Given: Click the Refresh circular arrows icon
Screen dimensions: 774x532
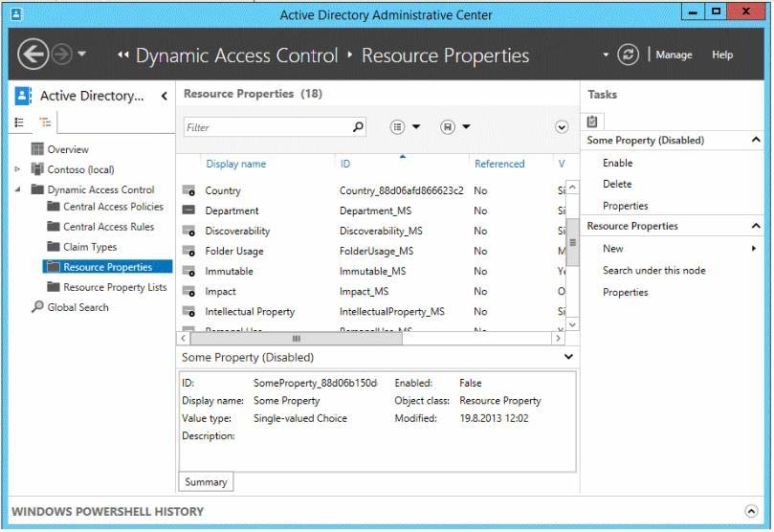Looking at the screenshot, I should 628,55.
